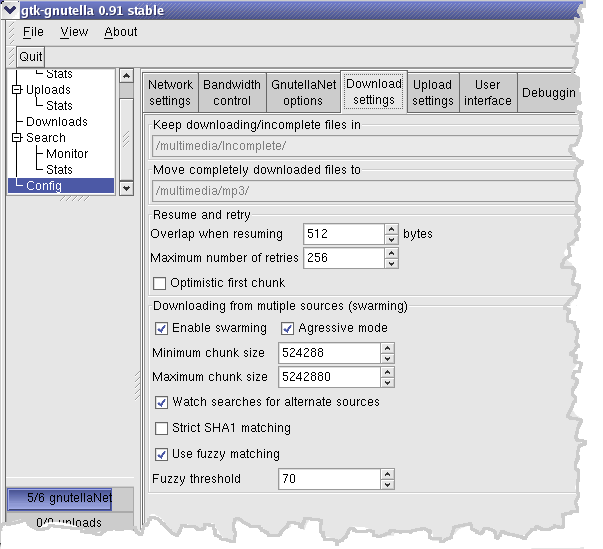This screenshot has height=549, width=603.
Task: Switch to the Network settings tab
Action: 170,93
